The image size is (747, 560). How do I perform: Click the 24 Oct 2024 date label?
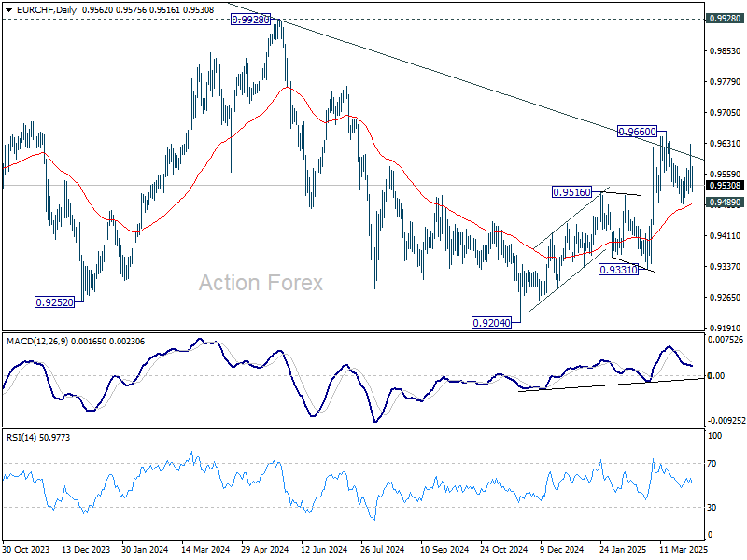point(504,549)
